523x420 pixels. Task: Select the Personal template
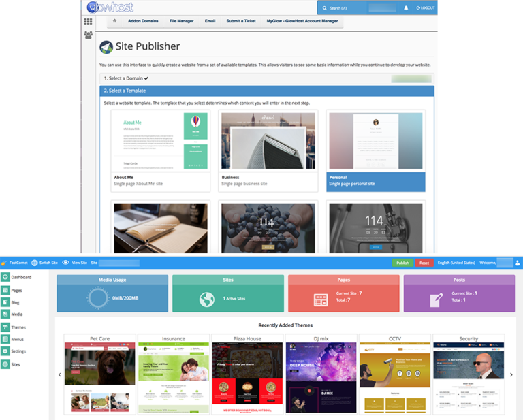(376, 151)
